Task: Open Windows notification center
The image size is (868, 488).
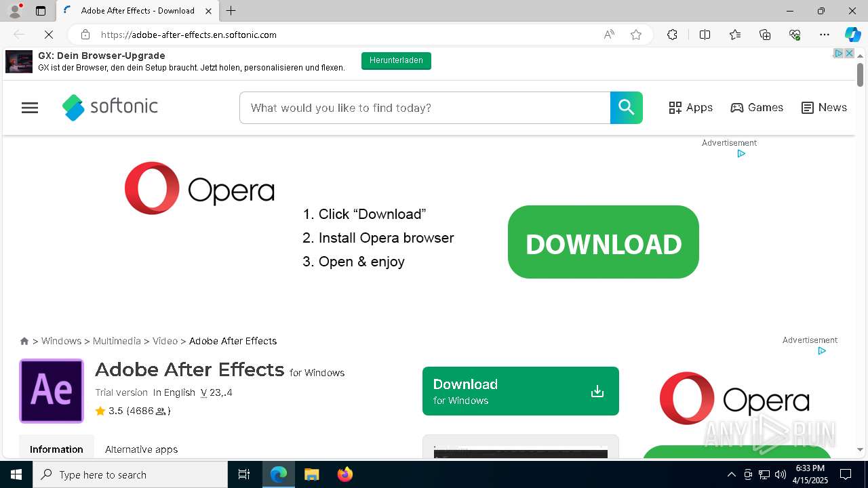Action: 846,474
